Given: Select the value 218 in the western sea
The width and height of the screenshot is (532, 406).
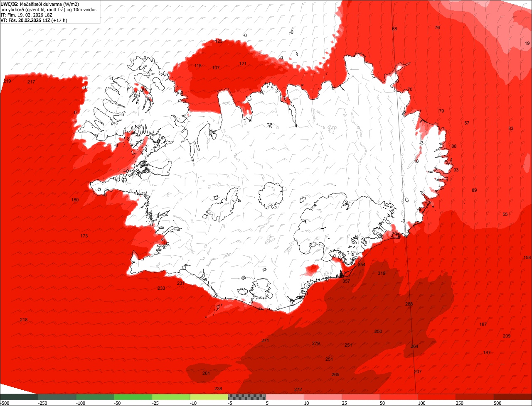Looking at the screenshot, I should [x=24, y=320].
